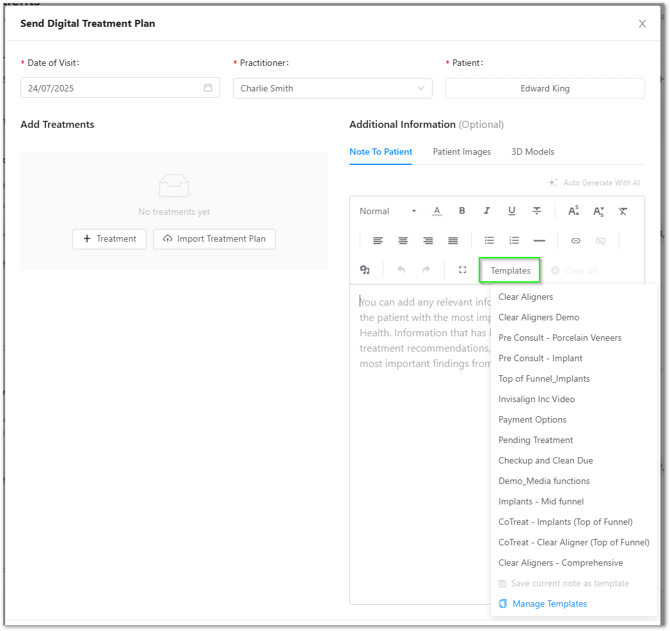Image resolution: width=670 pixels, height=631 pixels.
Task: Insert a bulleted list
Action: (489, 241)
